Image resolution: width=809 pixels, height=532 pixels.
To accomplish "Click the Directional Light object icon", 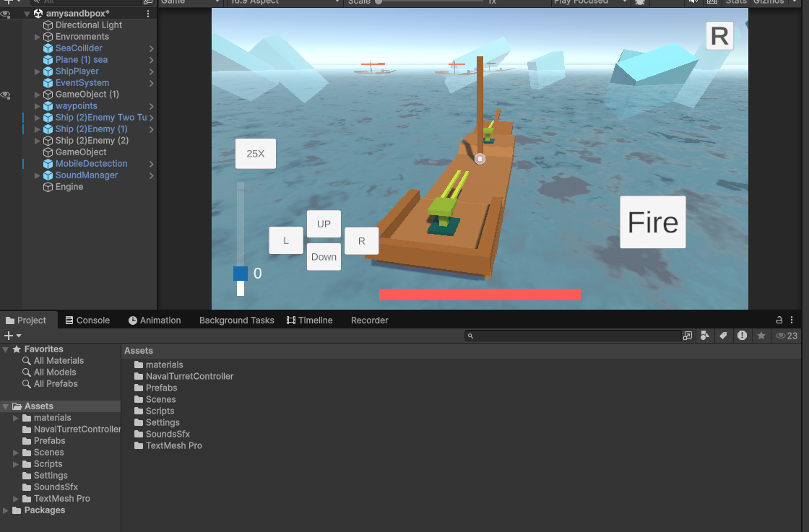I will [x=48, y=25].
